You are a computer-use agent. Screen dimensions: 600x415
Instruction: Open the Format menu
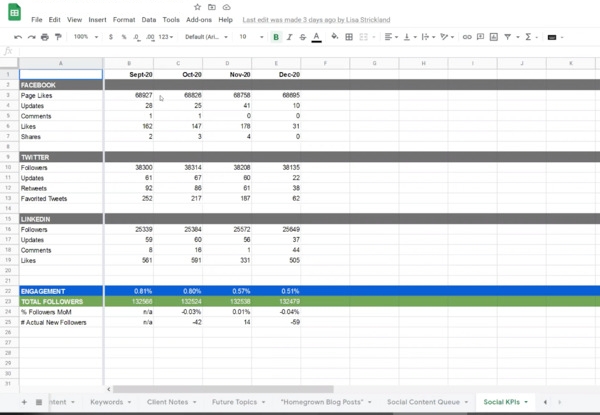pos(124,20)
